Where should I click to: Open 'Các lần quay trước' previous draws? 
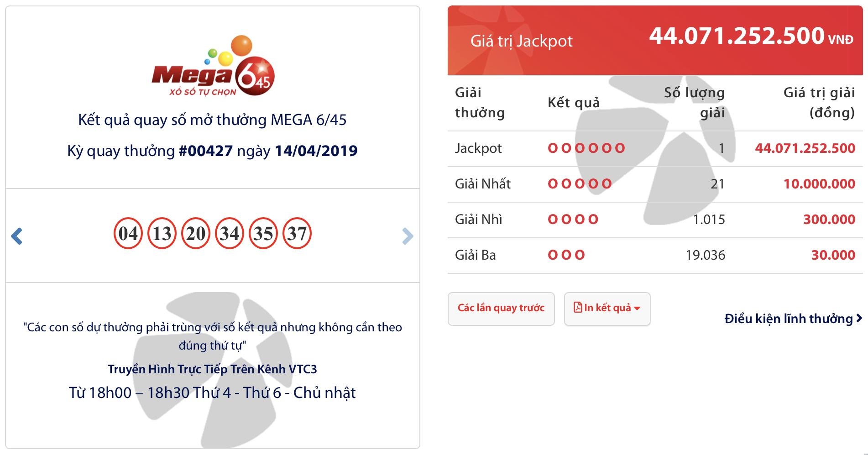click(501, 309)
